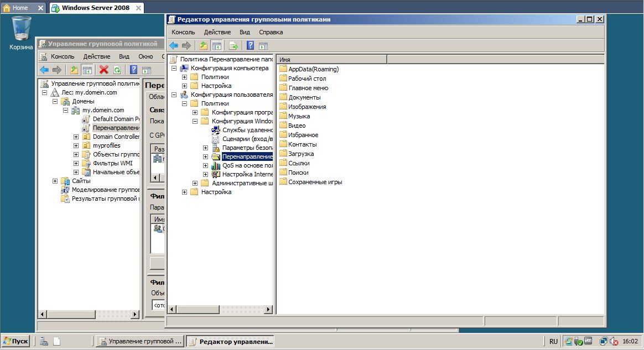Image resolution: width=644 pixels, height=350 pixels.
Task: Click Up One Level icon in Group Policy Management
Action: point(74,70)
